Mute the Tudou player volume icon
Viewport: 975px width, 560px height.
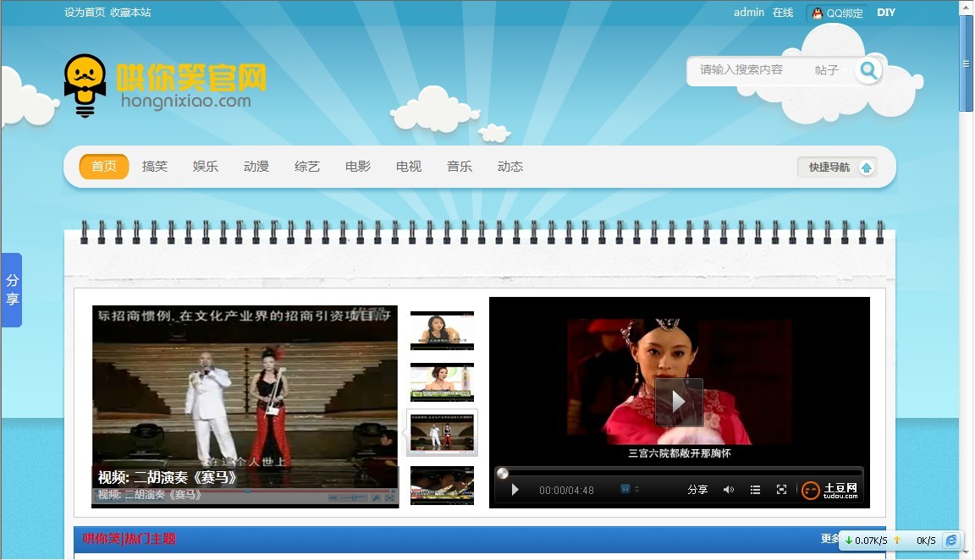[729, 490]
